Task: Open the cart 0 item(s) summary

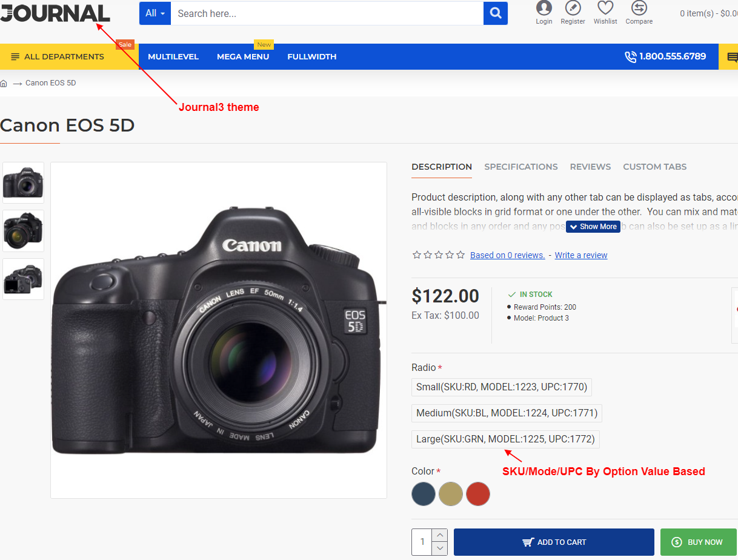Action: [709, 13]
